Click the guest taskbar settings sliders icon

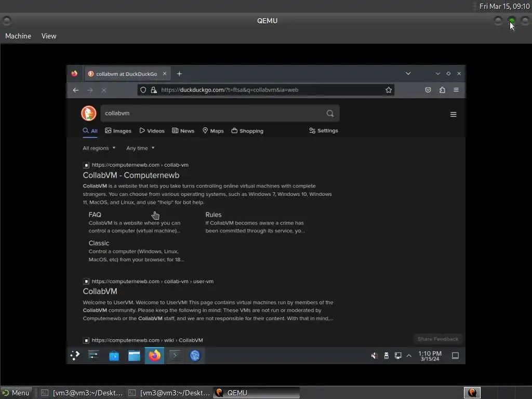click(94, 355)
